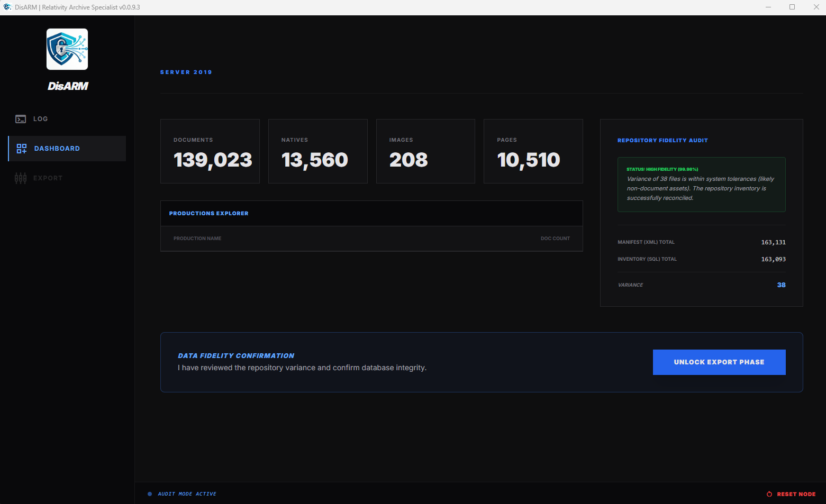
Task: Click the app icon in title bar
Action: pos(7,7)
